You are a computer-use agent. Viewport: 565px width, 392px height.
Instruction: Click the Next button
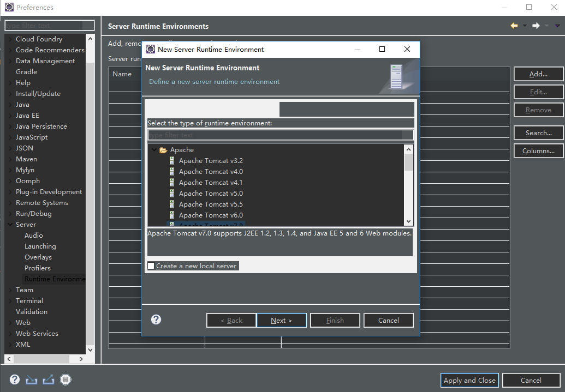282,320
